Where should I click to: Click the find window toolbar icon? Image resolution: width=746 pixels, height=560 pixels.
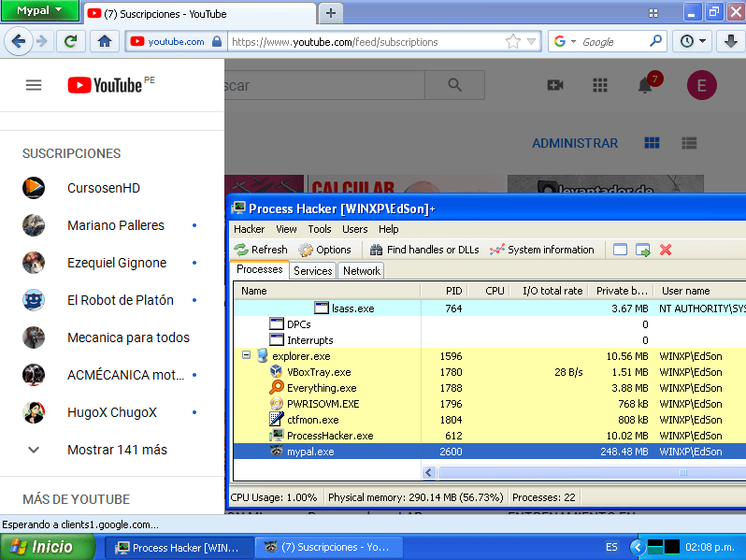[620, 250]
